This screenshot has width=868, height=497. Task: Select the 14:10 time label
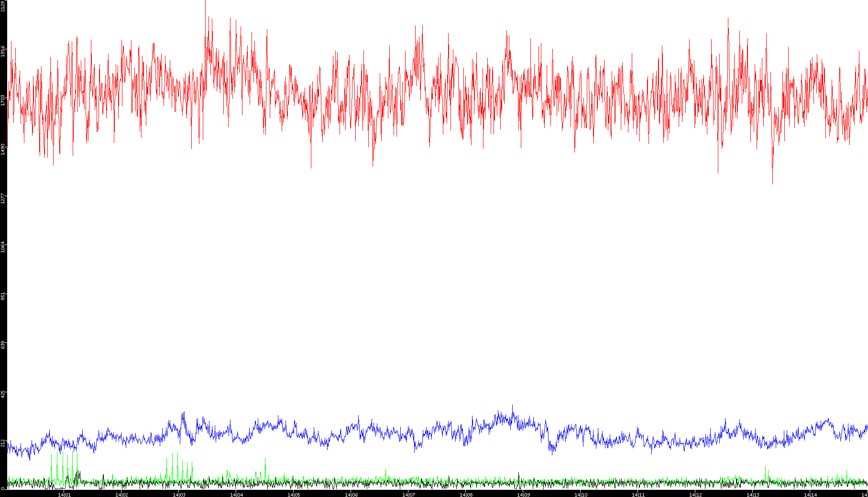pyautogui.click(x=581, y=494)
